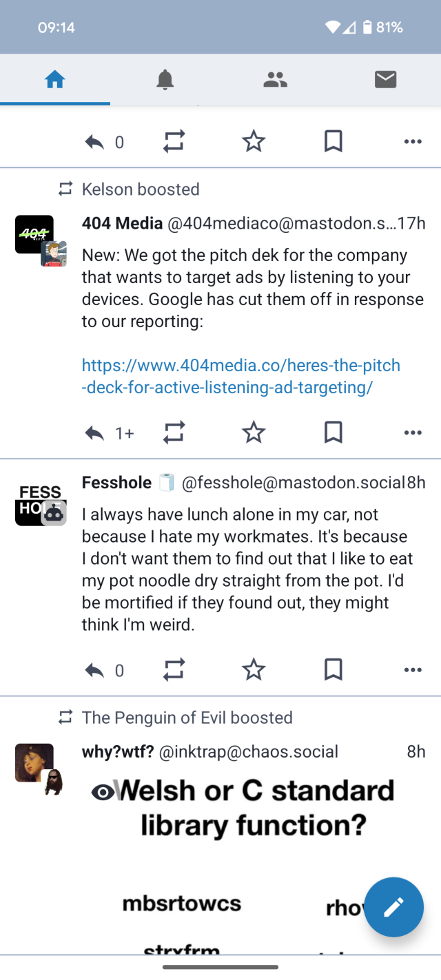Open the 404media.co pitch deck link

pos(240,376)
